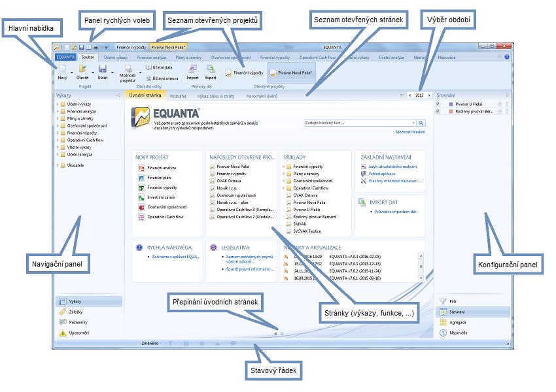Go to next period after 2013
This screenshot has height=392, width=556.
(x=429, y=95)
